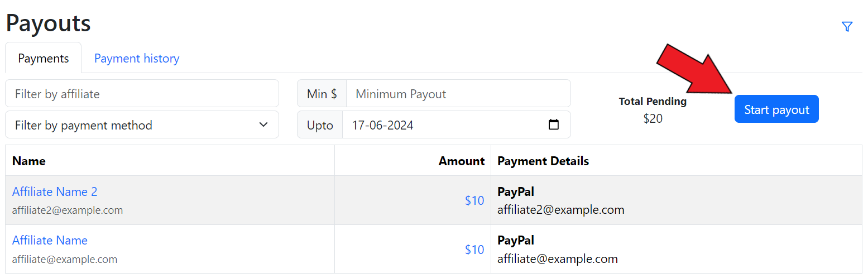Screen dimensions: 868x278
Task: Open the Affiliate Name 2 link
Action: point(55,192)
